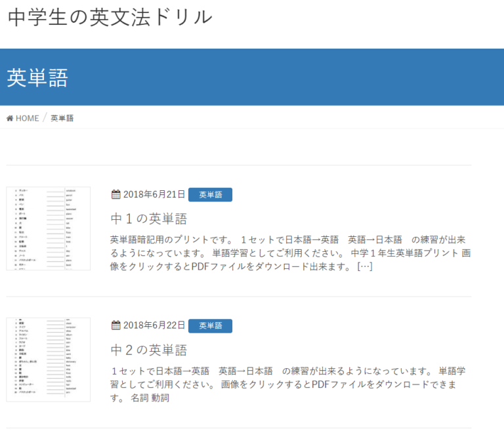Click the […] read-more ellipsis in the 中１ excerpt

coord(365,266)
